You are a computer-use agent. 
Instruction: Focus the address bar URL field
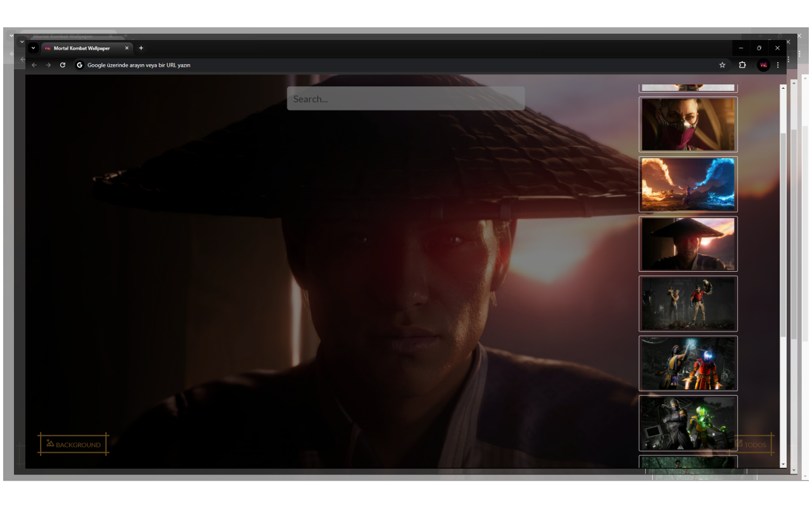coord(401,65)
